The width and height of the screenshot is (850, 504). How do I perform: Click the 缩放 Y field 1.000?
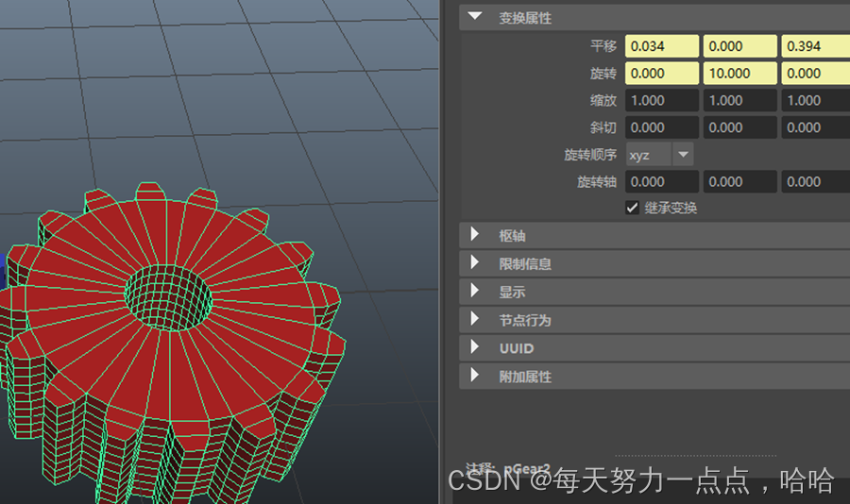coord(739,100)
